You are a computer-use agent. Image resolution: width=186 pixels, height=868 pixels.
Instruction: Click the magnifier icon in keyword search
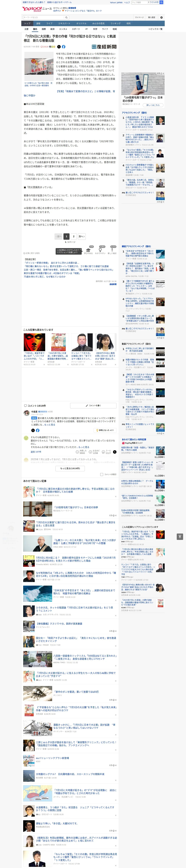click(x=66, y=18)
